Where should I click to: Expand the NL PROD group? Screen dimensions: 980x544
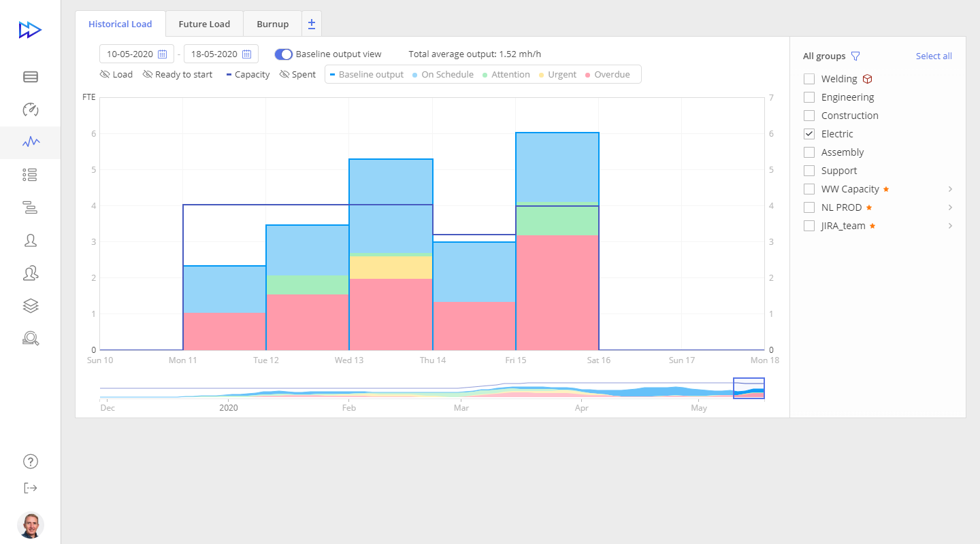(x=950, y=207)
